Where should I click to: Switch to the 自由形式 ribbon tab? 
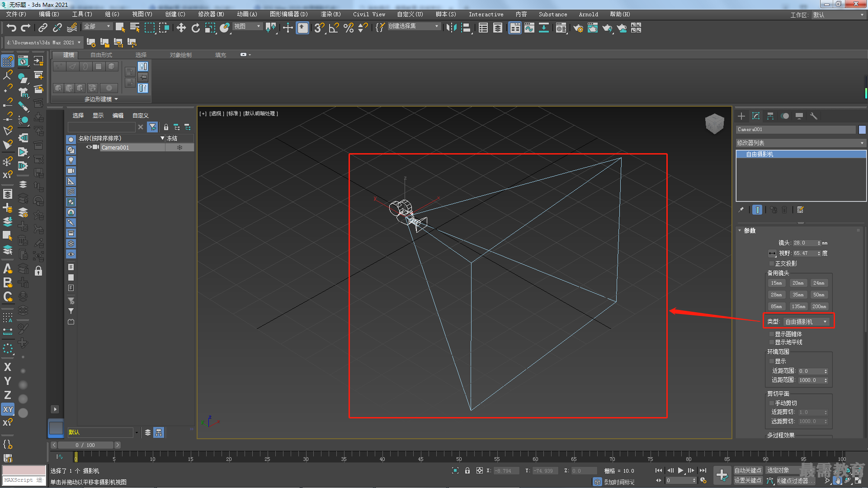pyautogui.click(x=101, y=55)
